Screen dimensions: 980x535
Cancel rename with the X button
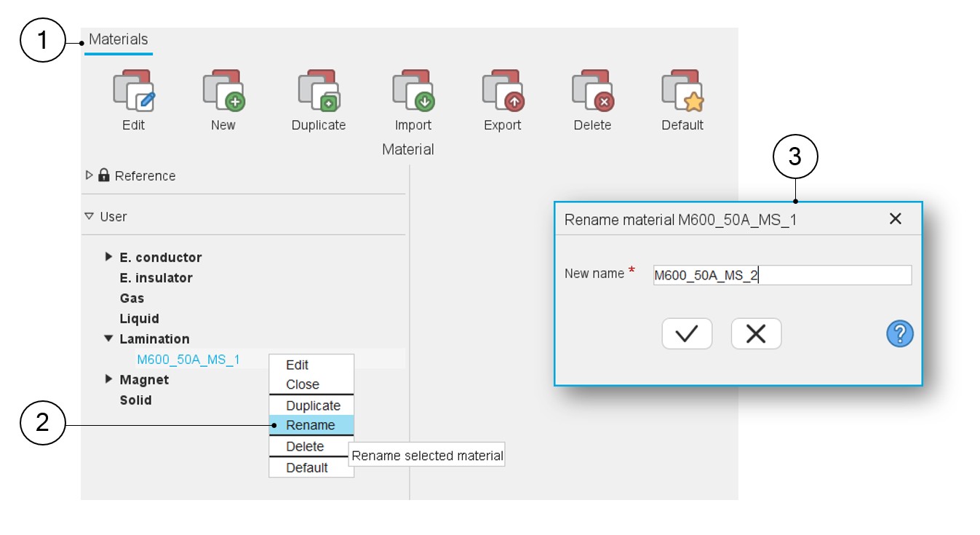tap(756, 333)
